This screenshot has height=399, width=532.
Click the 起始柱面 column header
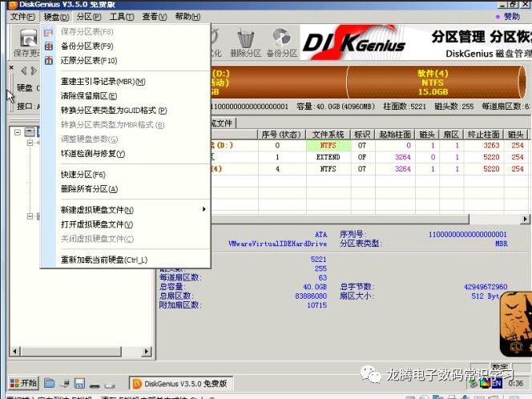tap(395, 135)
